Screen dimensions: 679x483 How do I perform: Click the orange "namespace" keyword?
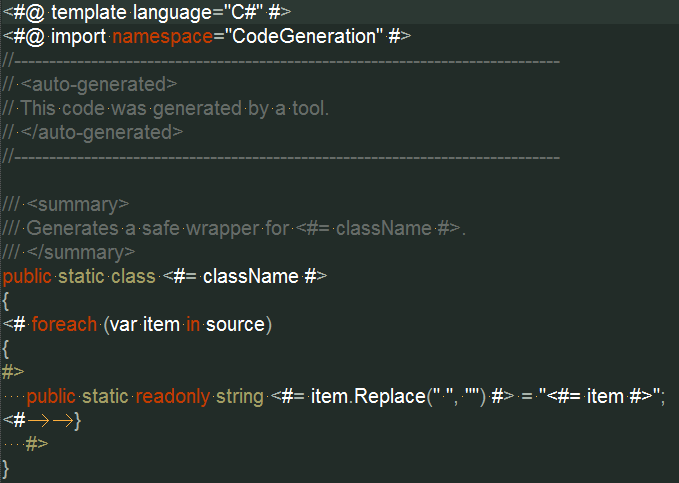click(162, 37)
